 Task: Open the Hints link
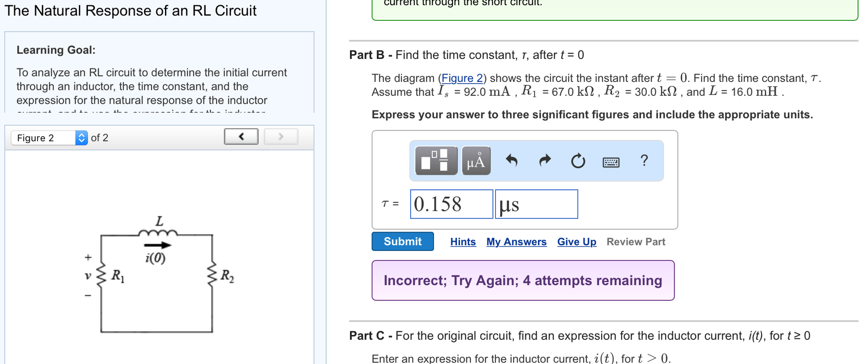[463, 242]
